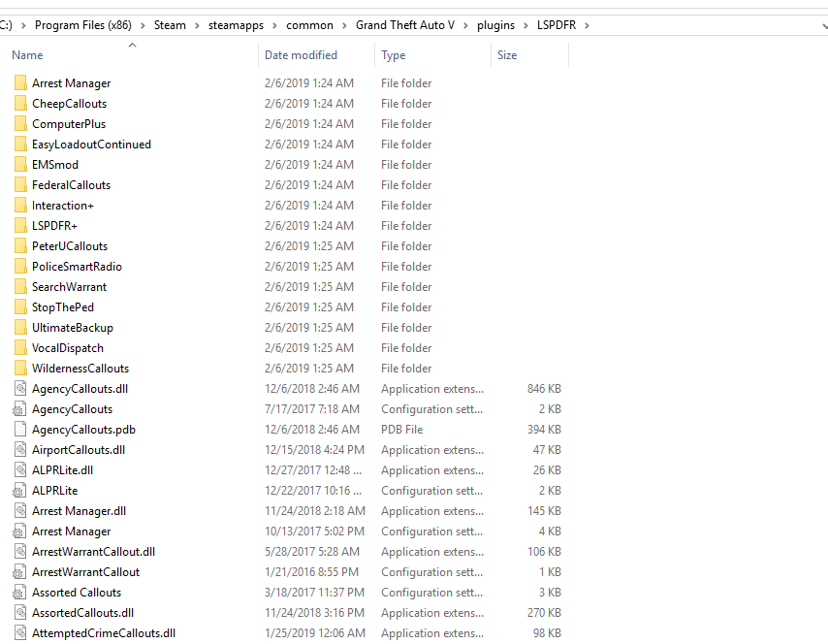
Task: Expand the chevron after Steam breadcrumb
Action: (x=197, y=25)
